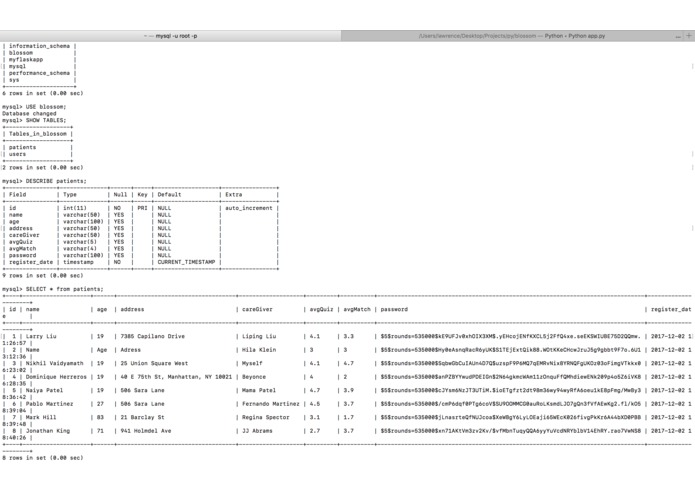Viewport: 695px width, 494px height.
Task: Click the sys database row
Action: coord(14,80)
